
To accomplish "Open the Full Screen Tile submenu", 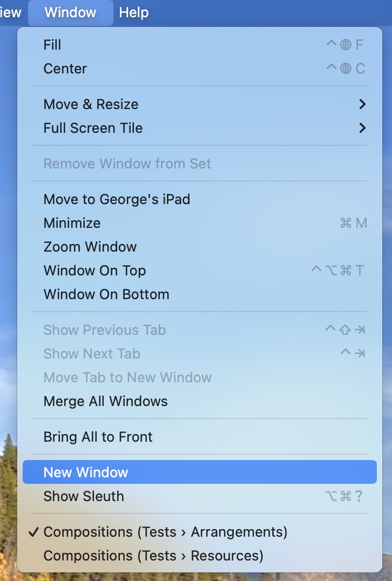I will (93, 128).
